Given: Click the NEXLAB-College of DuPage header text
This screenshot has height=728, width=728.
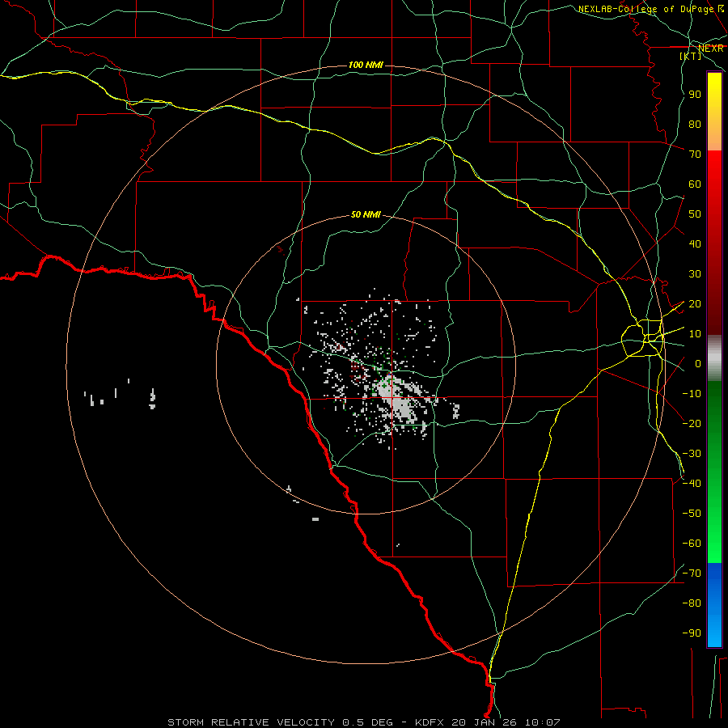Looking at the screenshot, I should click(645, 9).
